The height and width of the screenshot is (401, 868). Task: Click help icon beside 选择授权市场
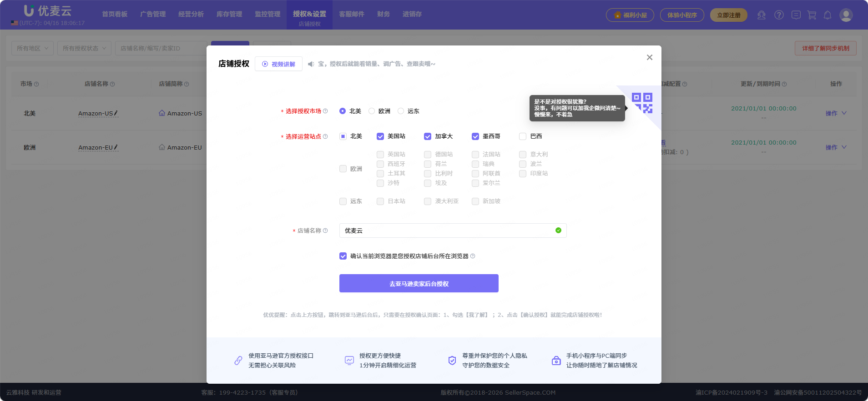(x=325, y=111)
